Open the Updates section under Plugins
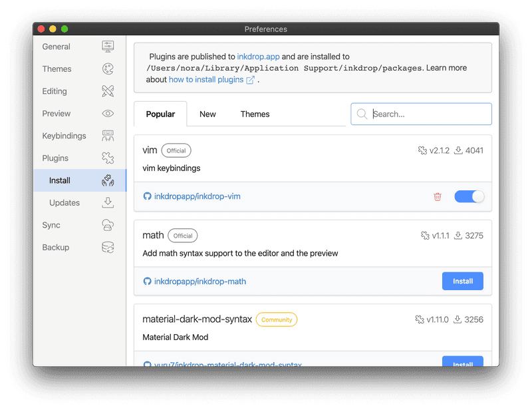 [x=65, y=203]
